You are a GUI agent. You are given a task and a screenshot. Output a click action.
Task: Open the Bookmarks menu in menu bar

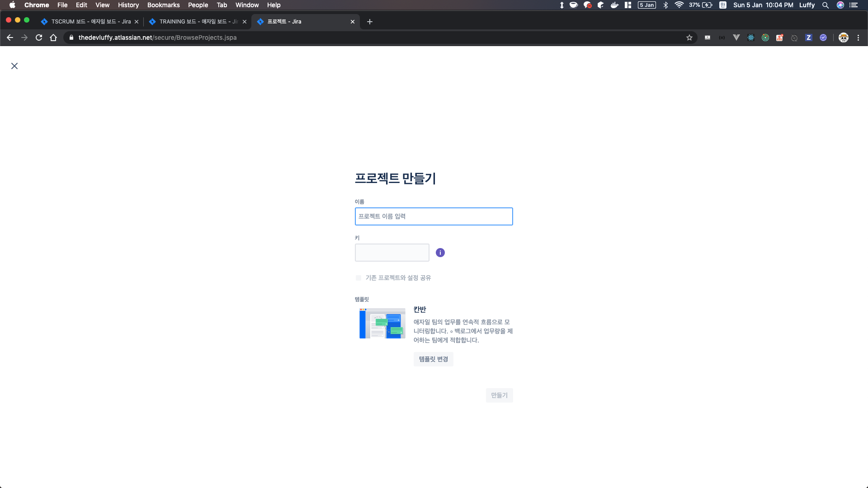pos(163,5)
